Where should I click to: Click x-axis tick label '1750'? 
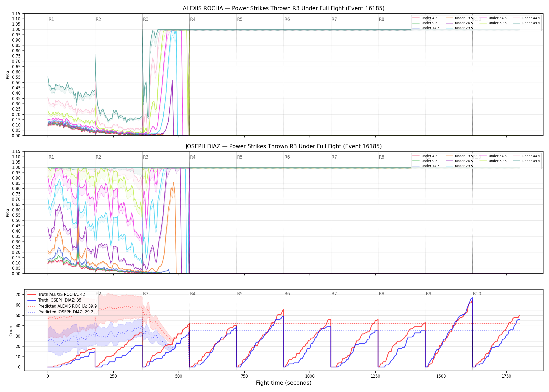[x=506, y=376]
